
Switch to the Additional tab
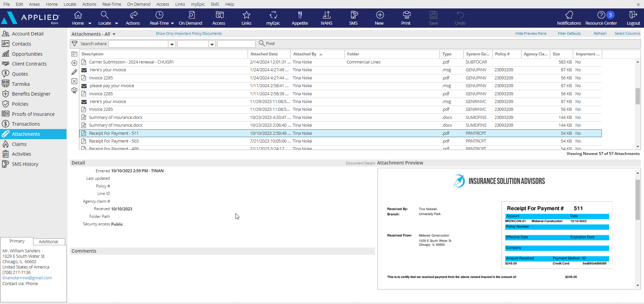48,241
